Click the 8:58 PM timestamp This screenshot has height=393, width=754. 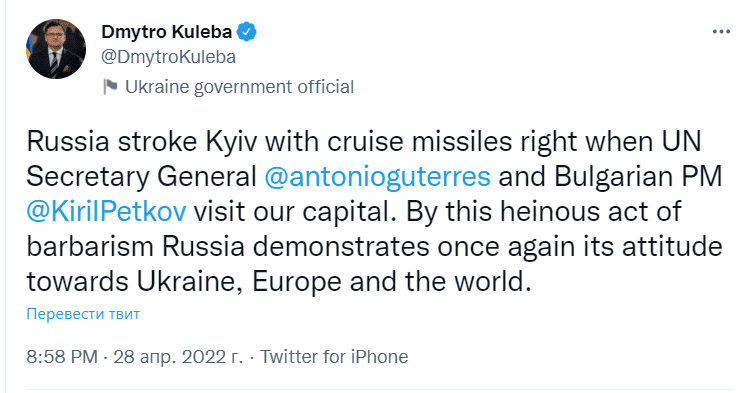[62, 357]
